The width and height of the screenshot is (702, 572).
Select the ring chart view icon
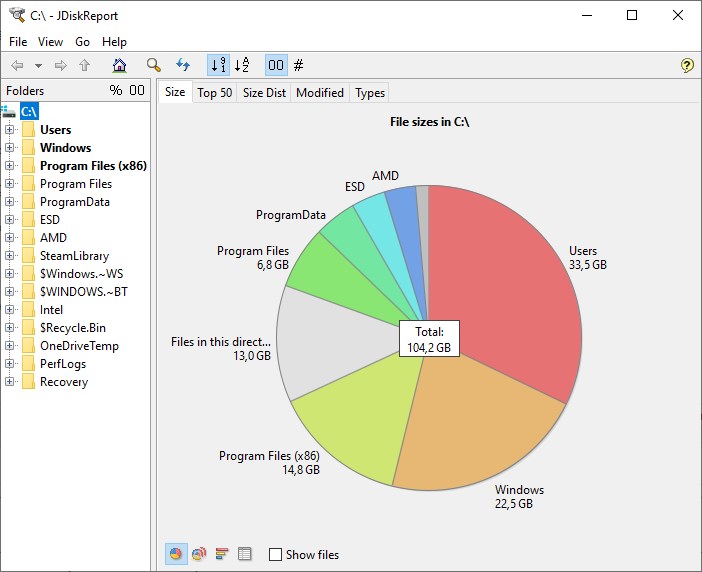198,554
